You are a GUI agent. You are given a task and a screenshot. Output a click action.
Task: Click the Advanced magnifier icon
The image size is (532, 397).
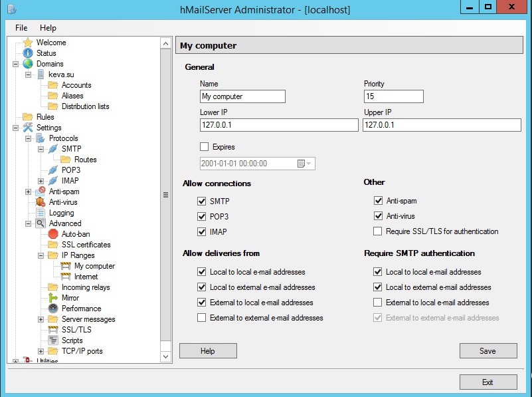[x=41, y=223]
